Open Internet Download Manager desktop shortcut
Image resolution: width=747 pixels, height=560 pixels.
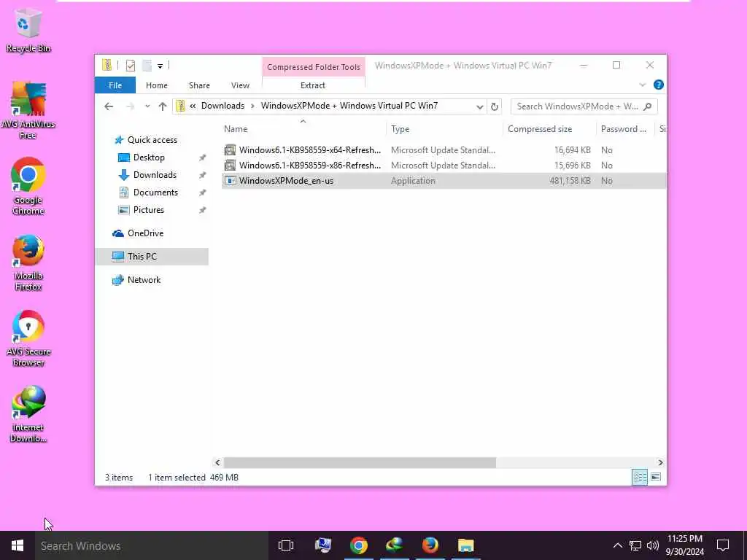pos(28,414)
